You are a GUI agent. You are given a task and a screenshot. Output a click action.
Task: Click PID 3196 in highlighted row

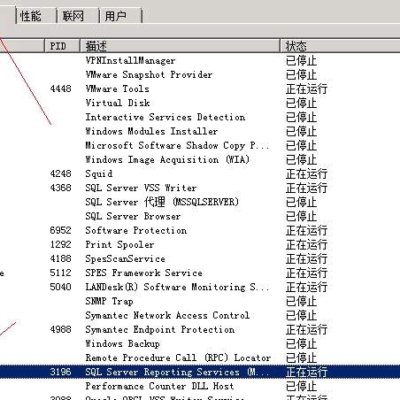(60, 372)
